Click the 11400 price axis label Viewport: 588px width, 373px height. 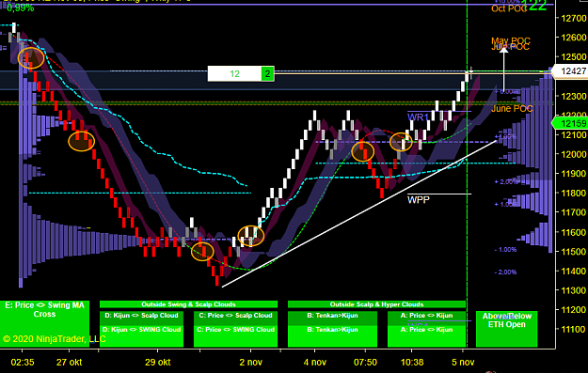coord(574,272)
